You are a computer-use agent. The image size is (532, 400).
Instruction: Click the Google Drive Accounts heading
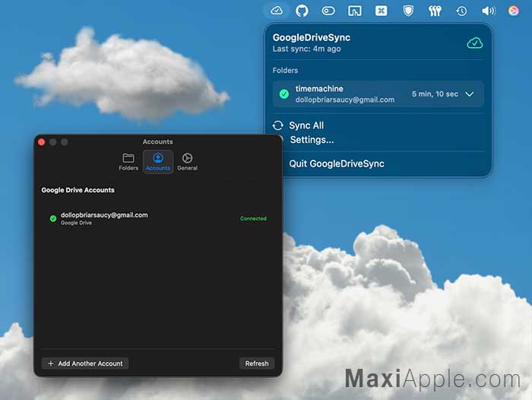coord(78,190)
